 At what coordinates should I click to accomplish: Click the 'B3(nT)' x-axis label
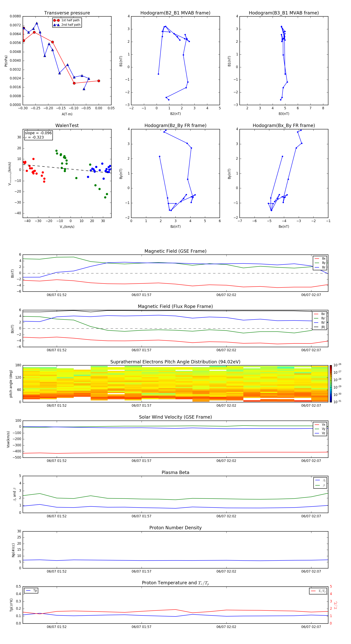284,114
